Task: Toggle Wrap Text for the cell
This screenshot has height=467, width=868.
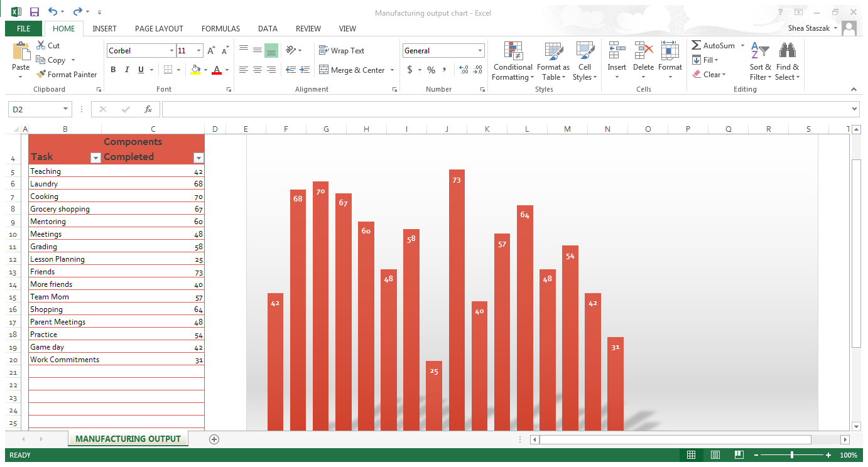Action: [x=341, y=51]
